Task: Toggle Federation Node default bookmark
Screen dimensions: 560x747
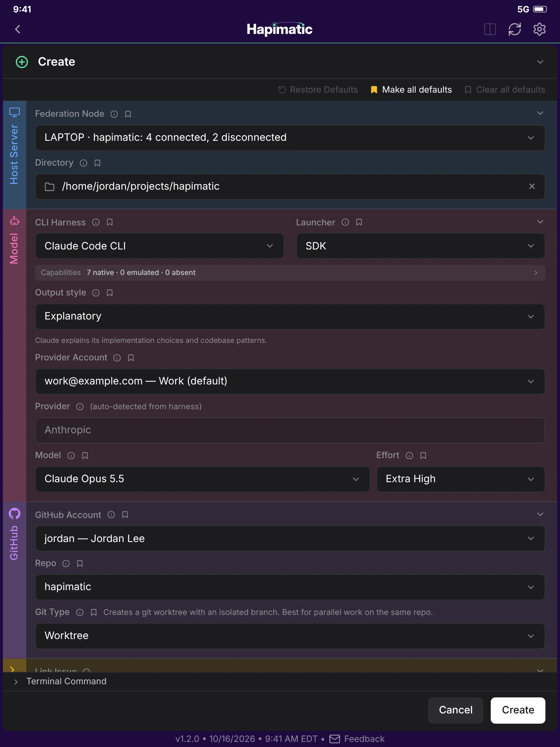Action: (x=128, y=114)
